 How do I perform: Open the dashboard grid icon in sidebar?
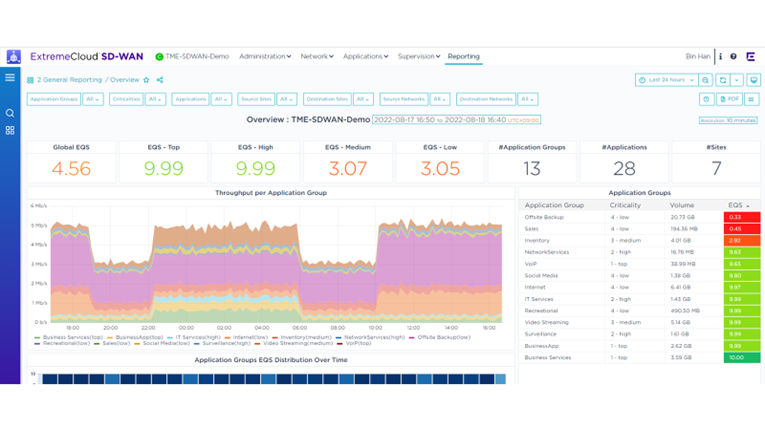10,131
